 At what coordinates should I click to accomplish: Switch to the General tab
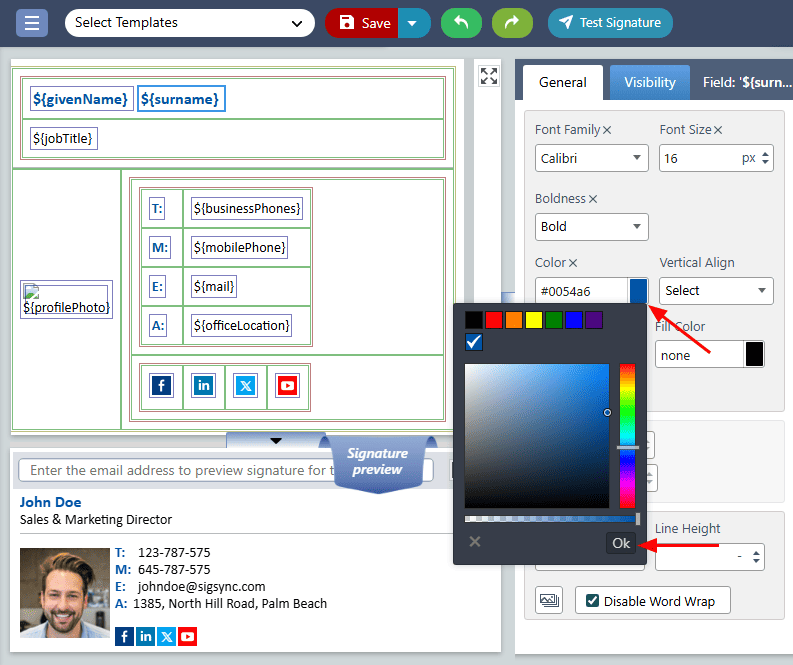pyautogui.click(x=563, y=82)
